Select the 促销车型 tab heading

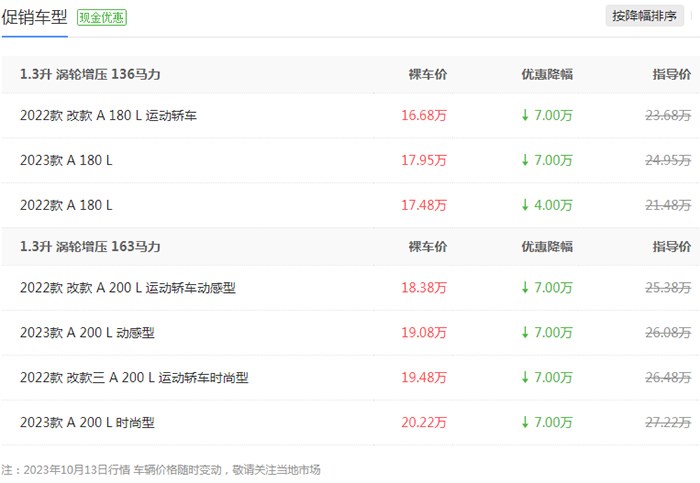coord(34,17)
